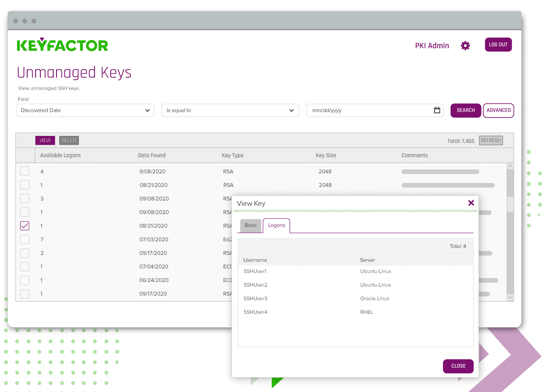The image size is (547, 392).
Task: Open settings via the gear icon
Action: click(x=465, y=45)
